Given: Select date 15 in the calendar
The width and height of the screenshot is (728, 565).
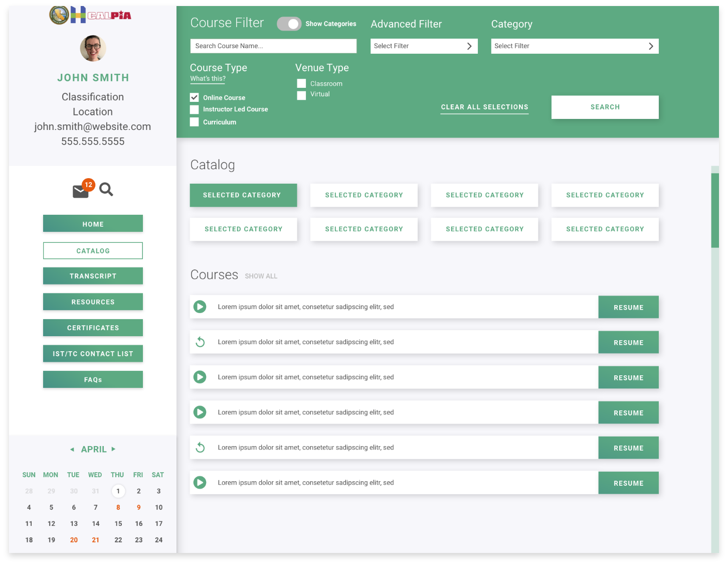Looking at the screenshot, I should (118, 523).
